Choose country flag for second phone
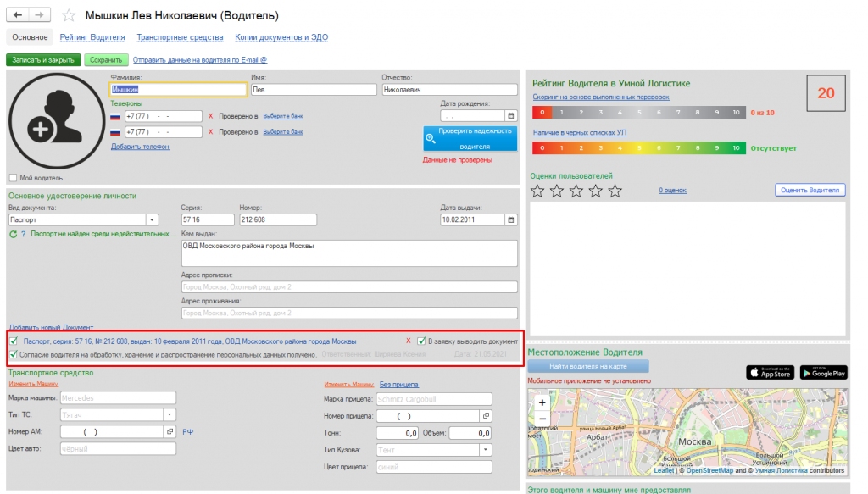The height and width of the screenshot is (494, 868). (x=115, y=132)
